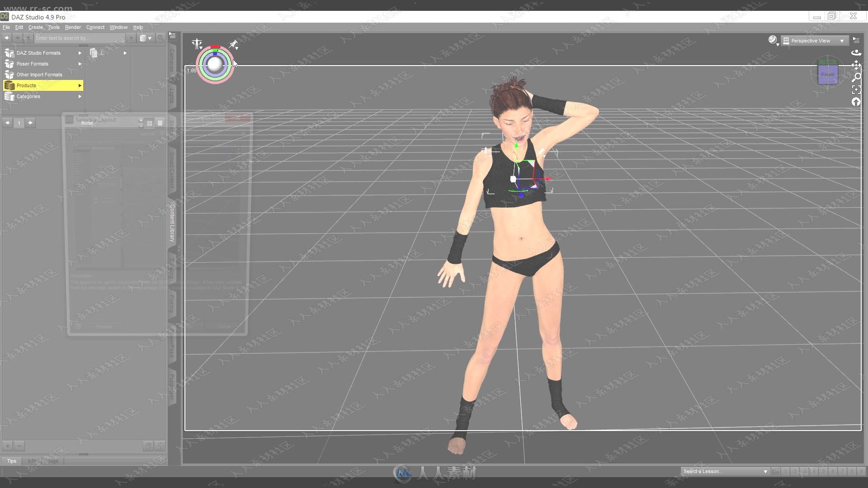Open the Cameras side tab
Viewport: 868px width, 488px height.
coord(172,61)
